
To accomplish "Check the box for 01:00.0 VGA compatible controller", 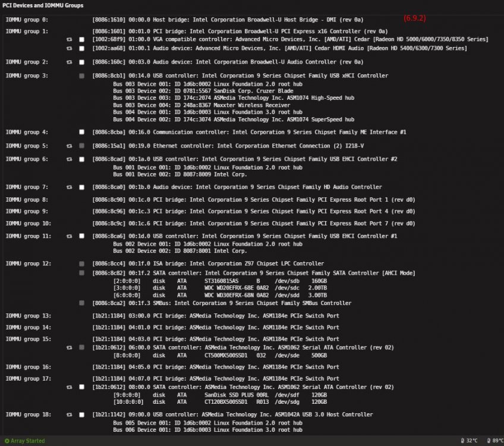I will point(81,40).
